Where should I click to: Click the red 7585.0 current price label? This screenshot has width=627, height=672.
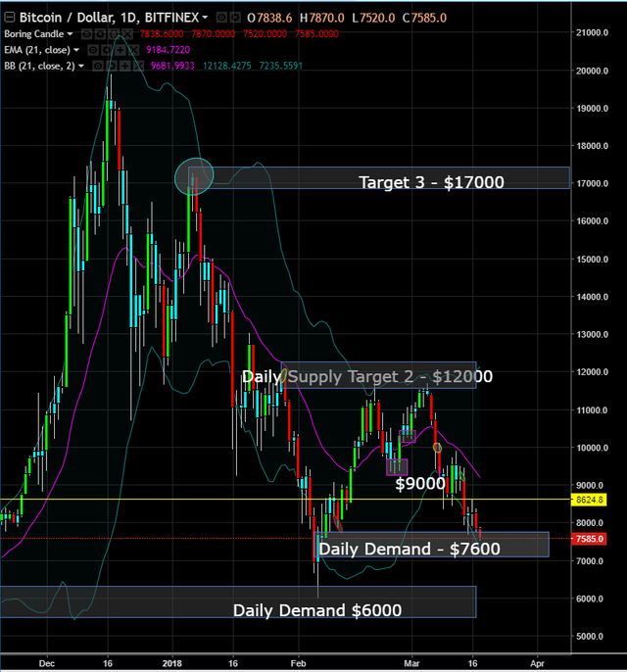(589, 539)
